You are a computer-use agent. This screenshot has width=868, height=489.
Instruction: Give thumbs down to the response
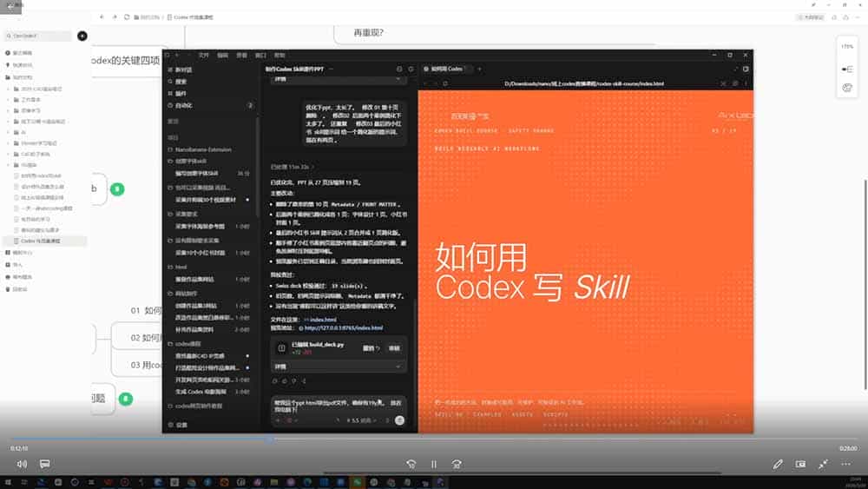[294, 381]
